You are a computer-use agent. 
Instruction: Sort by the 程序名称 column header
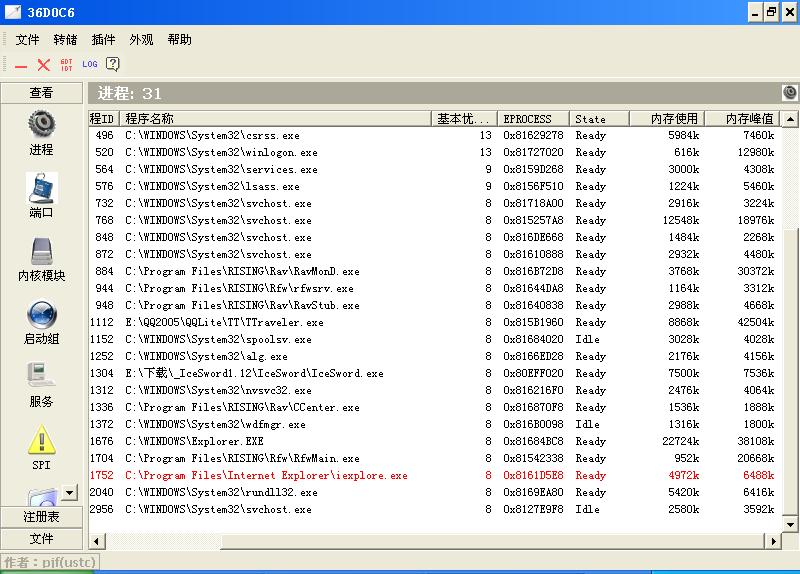276,119
